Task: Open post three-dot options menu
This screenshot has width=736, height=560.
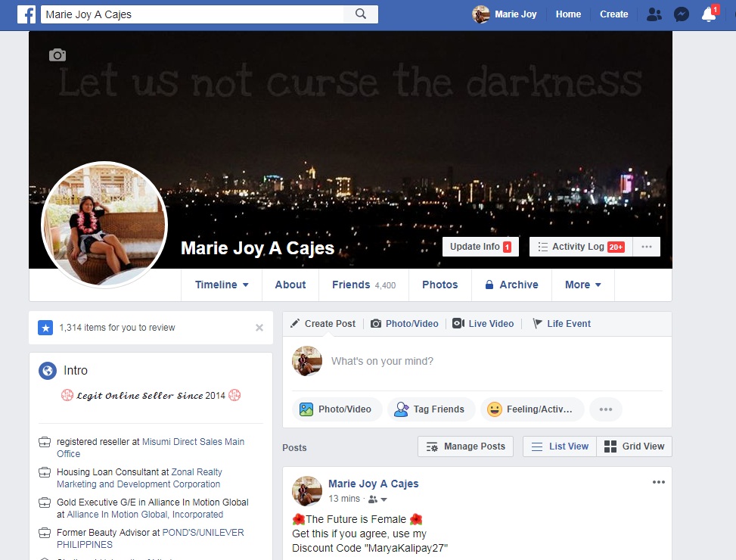Action: click(x=659, y=482)
